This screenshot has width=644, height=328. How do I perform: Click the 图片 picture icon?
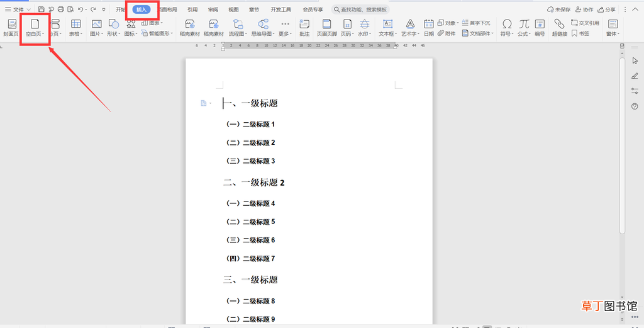pyautogui.click(x=97, y=24)
